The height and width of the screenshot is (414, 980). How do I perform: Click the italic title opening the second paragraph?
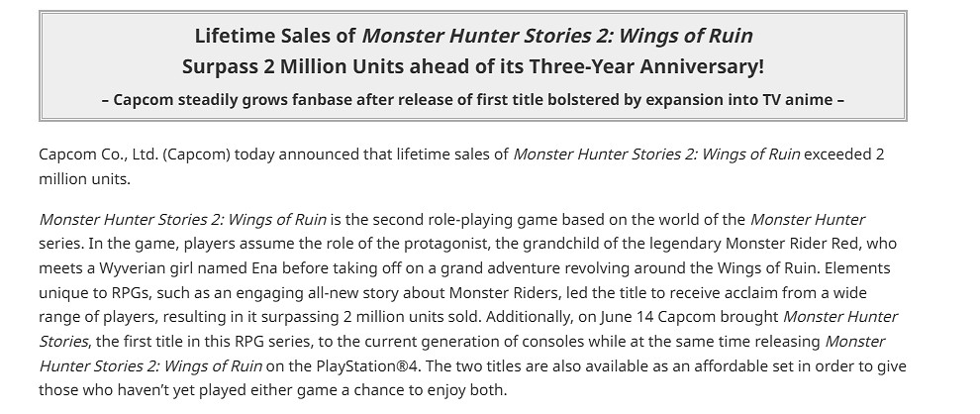183,219
